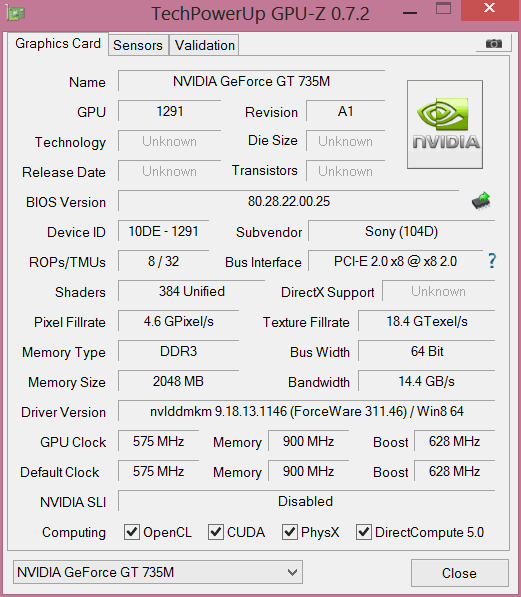Click the Driver Version field
521x597 pixels.
pos(307,411)
